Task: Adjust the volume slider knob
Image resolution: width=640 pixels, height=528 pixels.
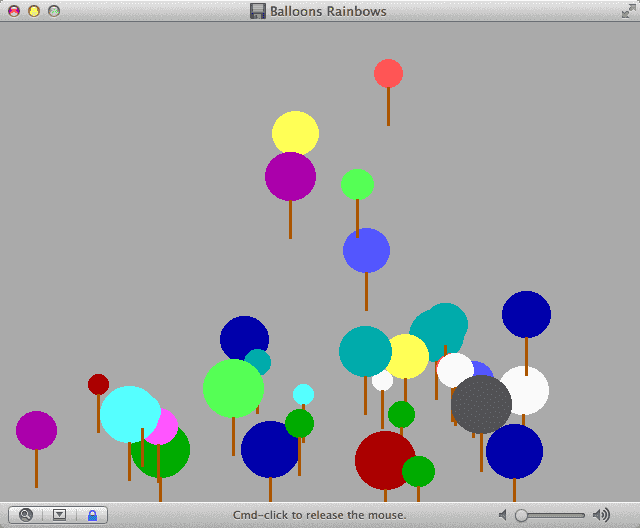Action: point(521,515)
